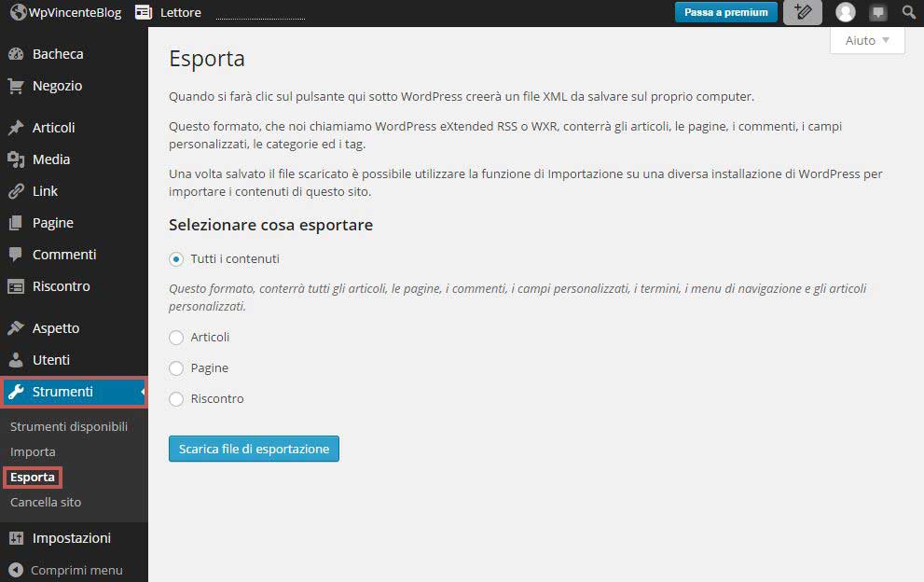The height and width of the screenshot is (582, 924).
Task: Click the Selezionare cosa esportare heading
Action: [271, 225]
